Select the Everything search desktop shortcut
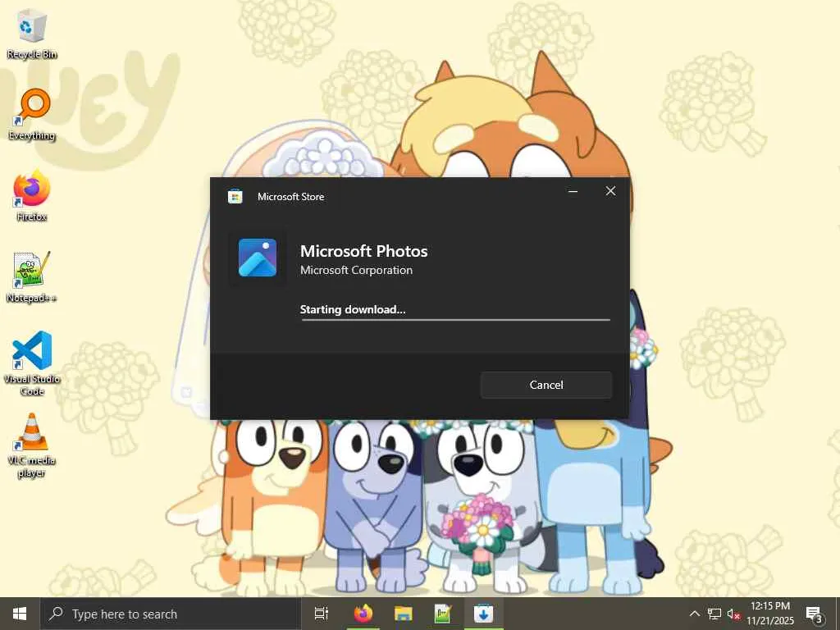This screenshot has width=840, height=630. coord(32,115)
